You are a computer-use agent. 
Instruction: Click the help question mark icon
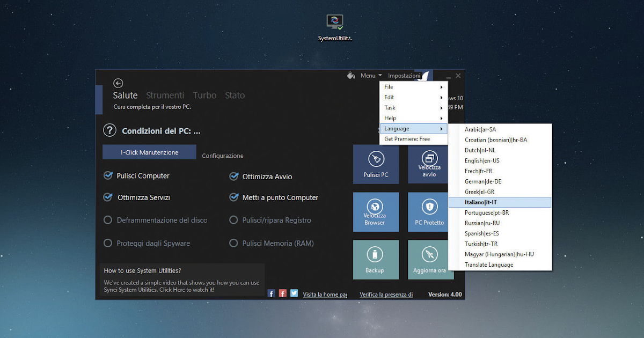(x=109, y=130)
